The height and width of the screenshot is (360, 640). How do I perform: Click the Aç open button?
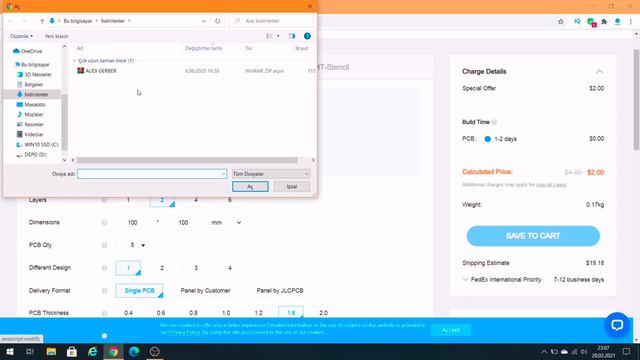(250, 187)
